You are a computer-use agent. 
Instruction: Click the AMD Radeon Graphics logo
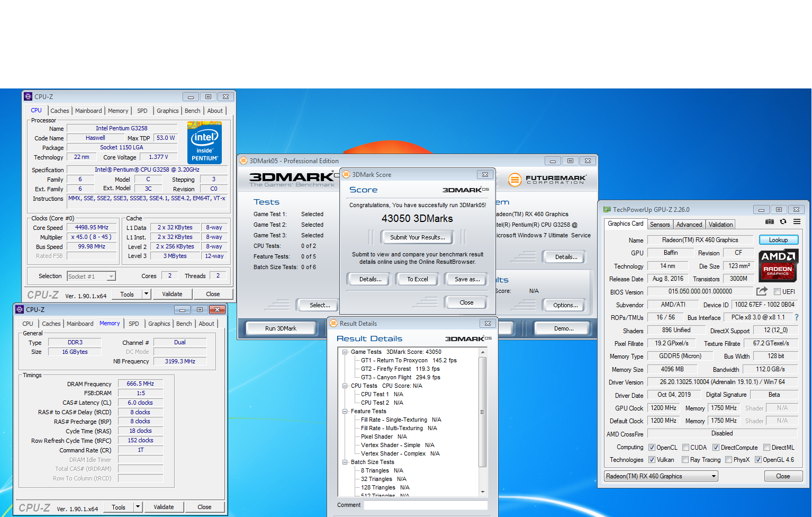pyautogui.click(x=778, y=265)
